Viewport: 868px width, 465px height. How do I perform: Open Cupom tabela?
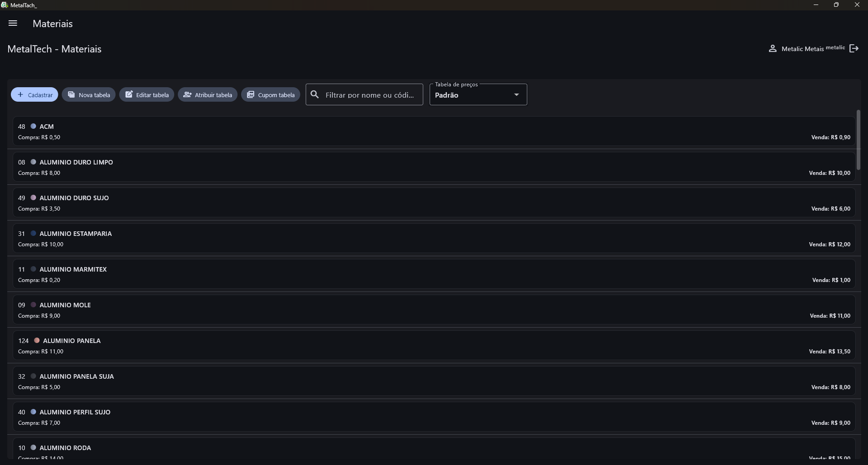(x=270, y=94)
